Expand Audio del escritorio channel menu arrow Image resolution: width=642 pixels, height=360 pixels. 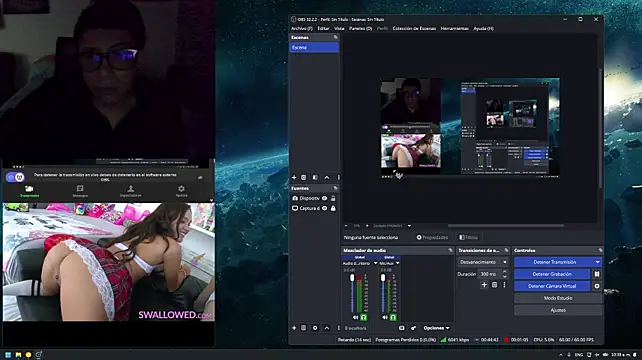click(375, 263)
